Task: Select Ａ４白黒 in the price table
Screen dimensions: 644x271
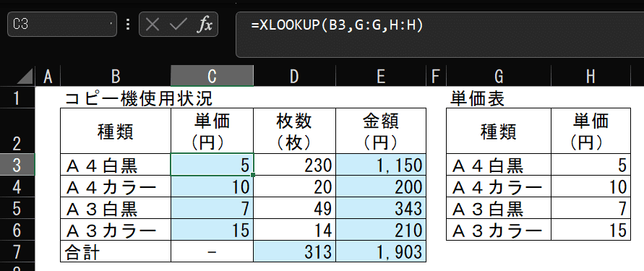Action: coord(498,165)
